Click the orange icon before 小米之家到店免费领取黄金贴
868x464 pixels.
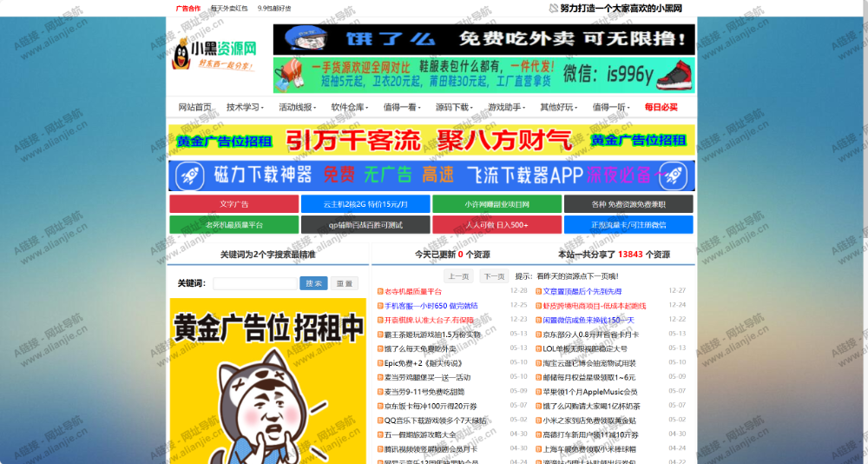tap(539, 421)
